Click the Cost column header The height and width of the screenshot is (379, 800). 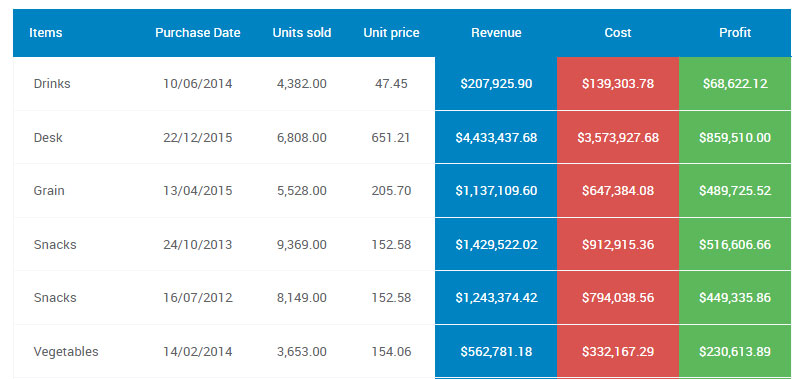[x=618, y=33]
